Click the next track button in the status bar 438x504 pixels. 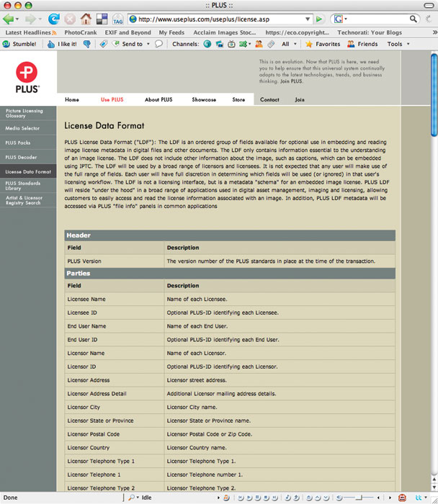click(x=274, y=498)
